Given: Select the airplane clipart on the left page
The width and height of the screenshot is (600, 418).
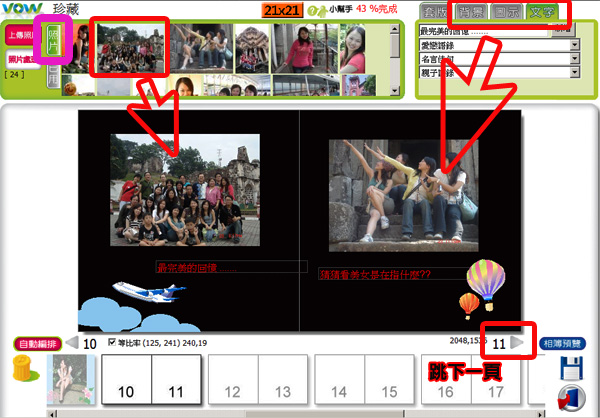Looking at the screenshot, I should tap(149, 292).
